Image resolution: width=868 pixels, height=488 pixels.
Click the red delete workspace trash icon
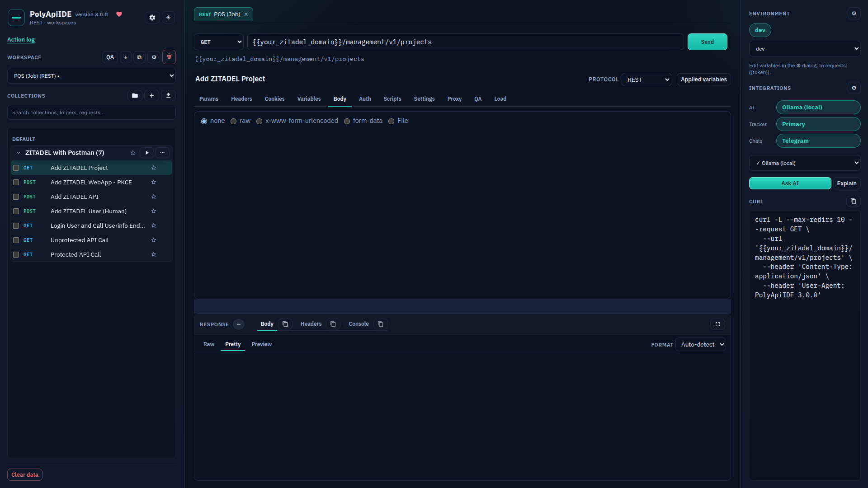point(169,57)
